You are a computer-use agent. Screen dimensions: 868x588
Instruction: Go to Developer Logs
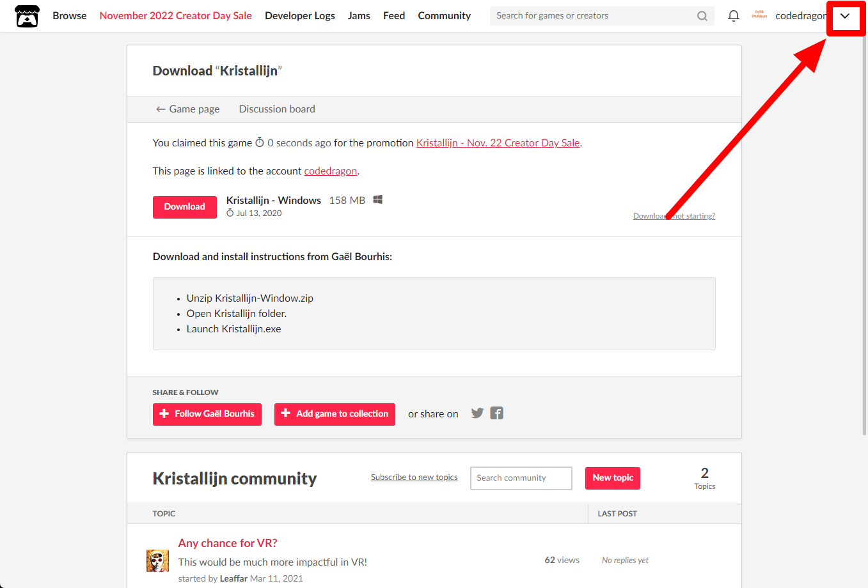300,16
